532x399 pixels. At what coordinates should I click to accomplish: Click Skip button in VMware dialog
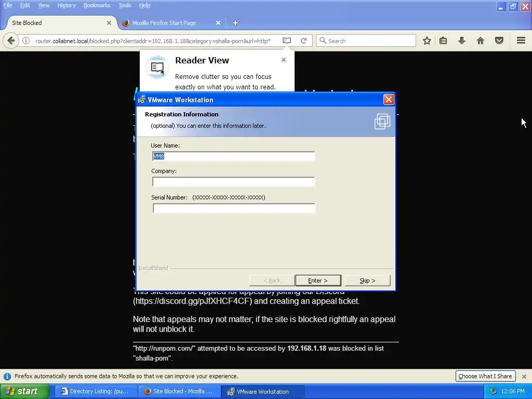tap(367, 281)
